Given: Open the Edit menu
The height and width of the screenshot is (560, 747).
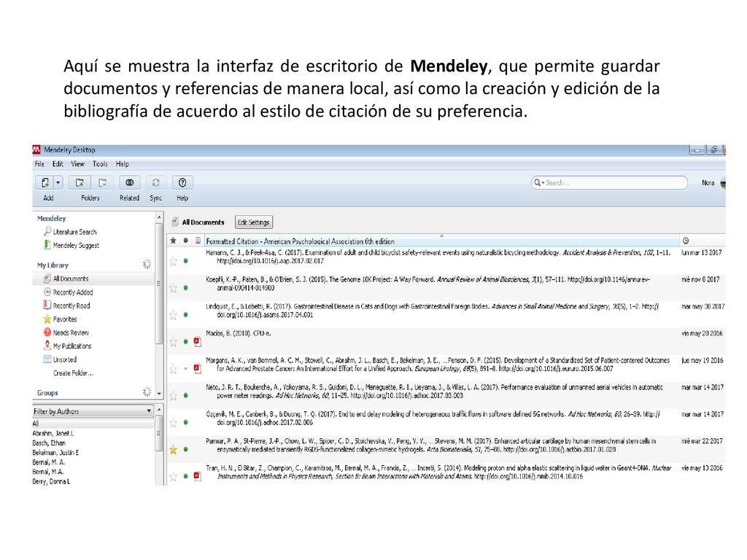Looking at the screenshot, I should coord(58,164).
